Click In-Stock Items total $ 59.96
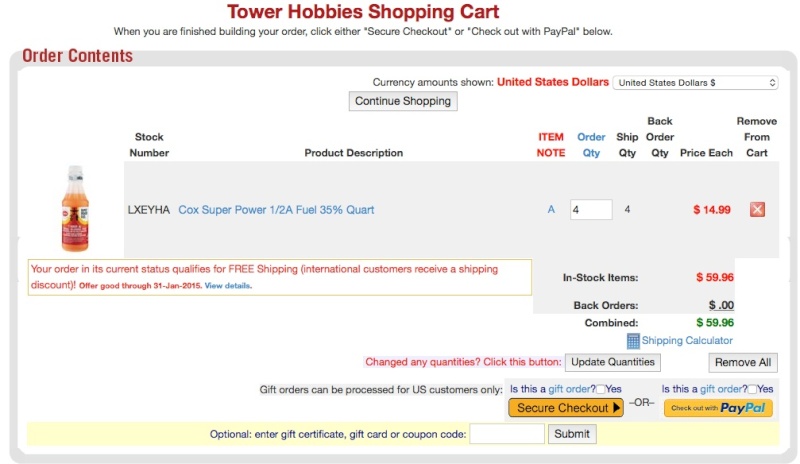The width and height of the screenshot is (800, 464). tap(715, 277)
